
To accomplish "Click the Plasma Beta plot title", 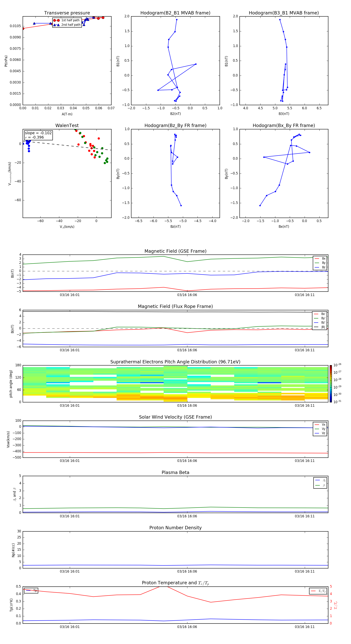I will click(175, 473).
